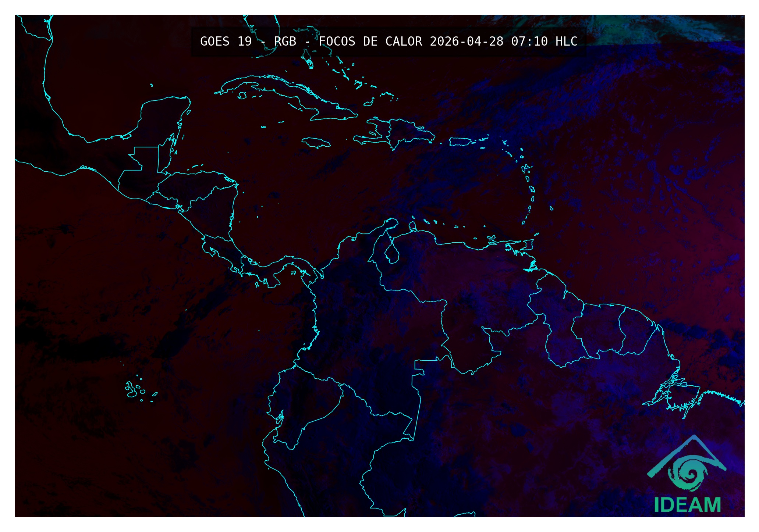Click the FOCOS DE CALOR label
Screen dimensions: 759x532
coord(370,41)
